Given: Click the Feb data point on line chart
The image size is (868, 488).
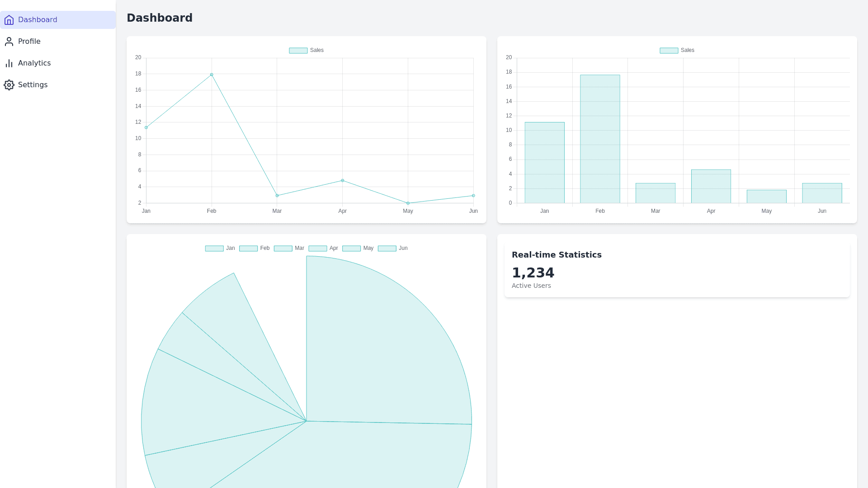Looking at the screenshot, I should [211, 74].
